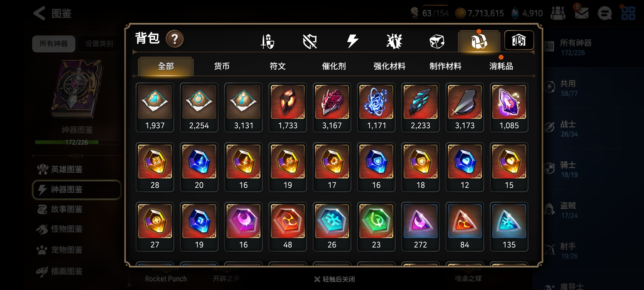The width and height of the screenshot is (644, 290).
Task: Select the lightning bolt artifact icon
Action: [x=352, y=41]
